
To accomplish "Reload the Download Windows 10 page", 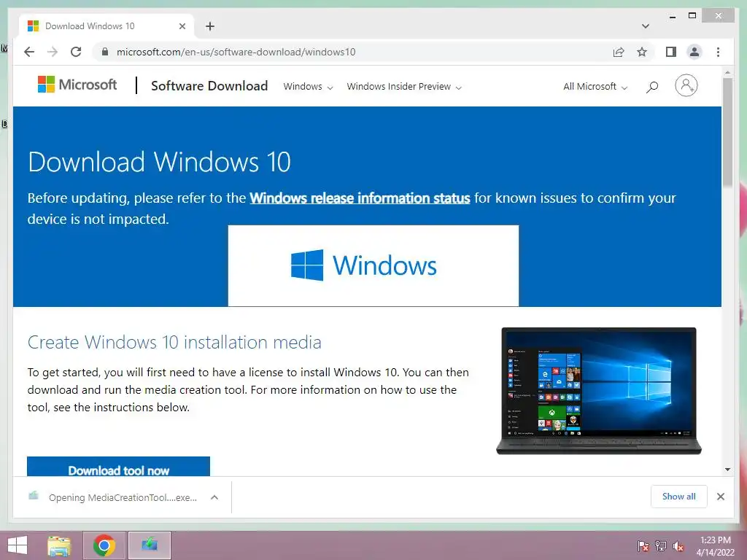I will (x=76, y=52).
